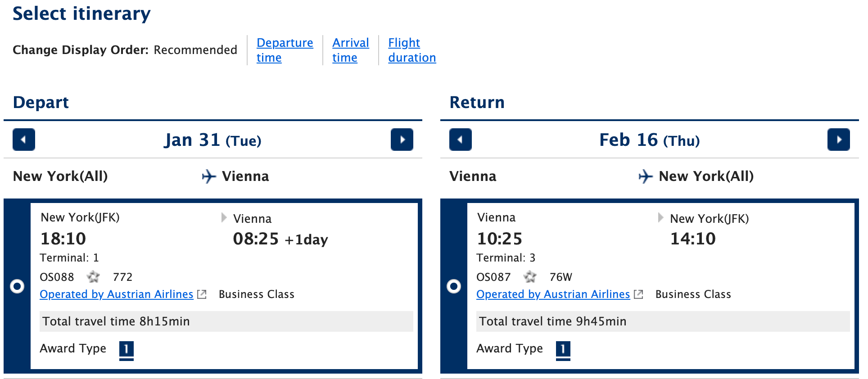This screenshot has height=379, width=868.
Task: Expand the arrow before Vienna in departure card
Action: coord(224,217)
